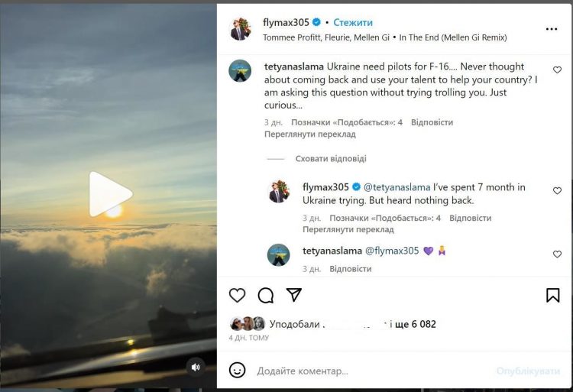
Task: Like the post with heart icon
Action: click(238, 295)
